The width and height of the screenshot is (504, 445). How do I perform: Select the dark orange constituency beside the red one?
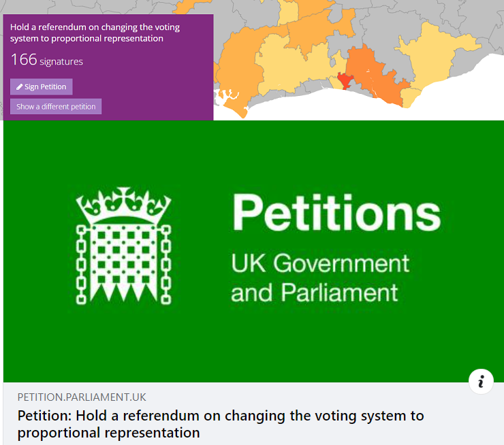(x=364, y=65)
